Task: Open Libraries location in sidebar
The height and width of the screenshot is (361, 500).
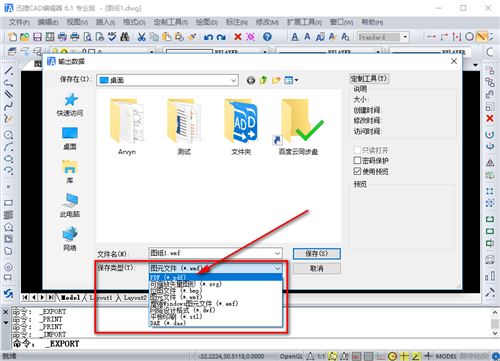Action: coord(70,172)
